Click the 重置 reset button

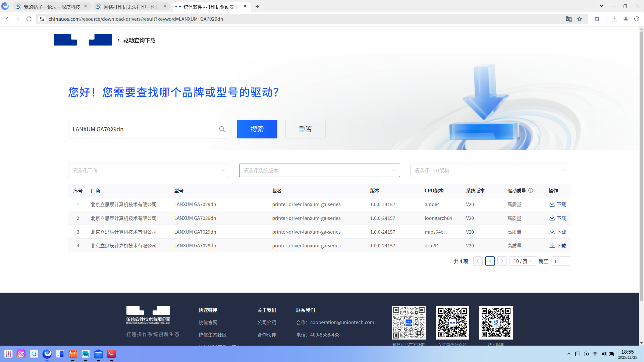coord(306,129)
